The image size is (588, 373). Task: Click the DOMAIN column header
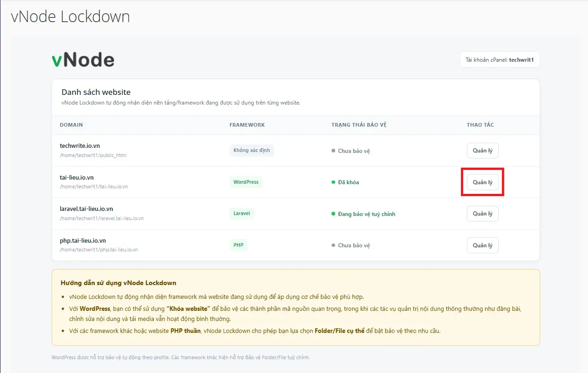pos(71,125)
